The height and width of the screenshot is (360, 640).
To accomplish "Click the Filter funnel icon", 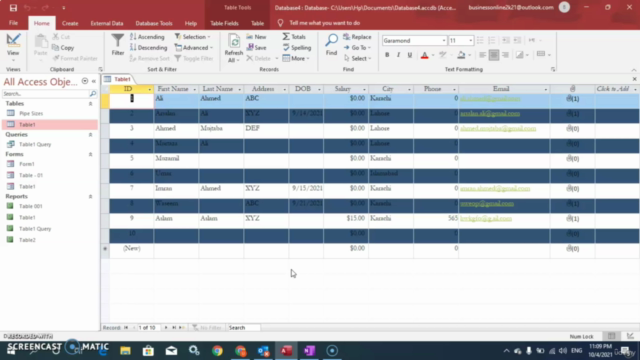I will coord(118,44).
